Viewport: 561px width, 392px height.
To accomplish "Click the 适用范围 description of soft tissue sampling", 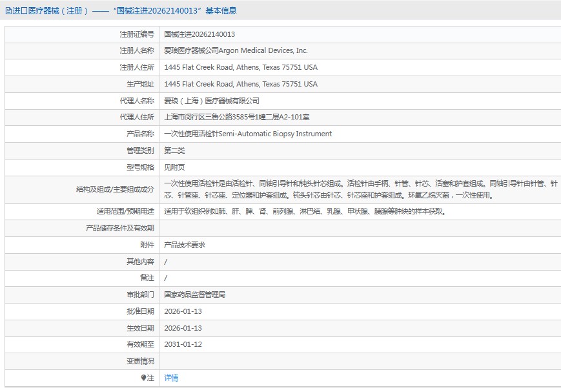I will pos(305,212).
